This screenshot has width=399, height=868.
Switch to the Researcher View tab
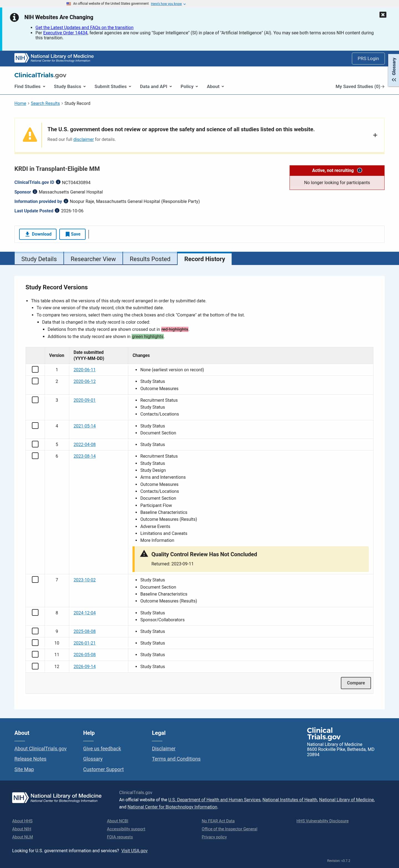point(93,258)
